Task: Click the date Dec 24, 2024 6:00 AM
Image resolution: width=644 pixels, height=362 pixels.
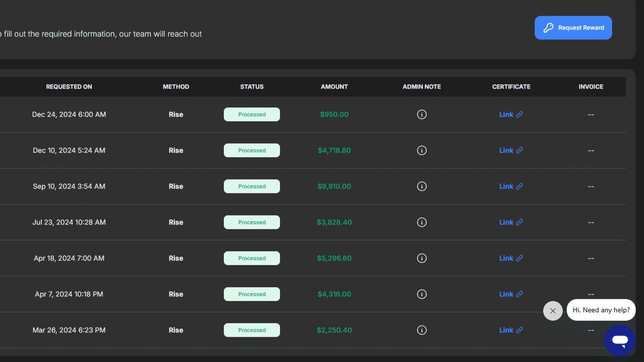Action: coord(69,114)
